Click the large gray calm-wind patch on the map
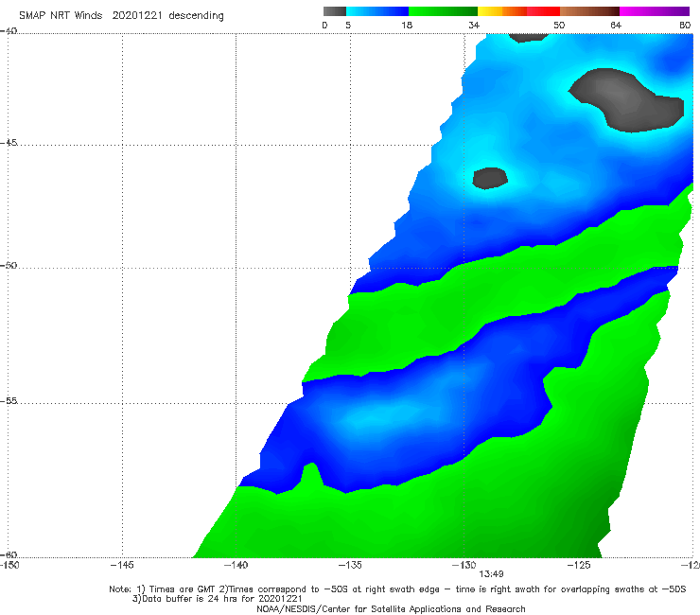This screenshot has width=700, height=615. click(627, 100)
